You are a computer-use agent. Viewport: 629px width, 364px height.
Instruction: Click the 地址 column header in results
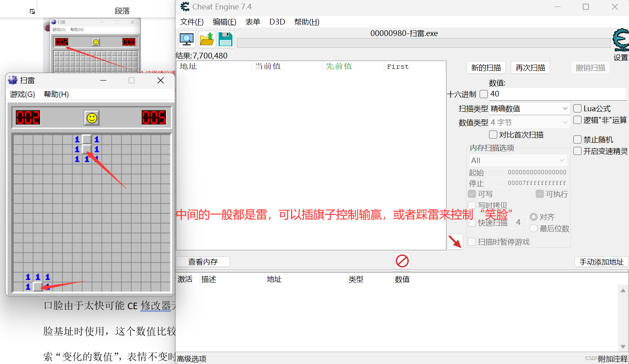pos(214,66)
